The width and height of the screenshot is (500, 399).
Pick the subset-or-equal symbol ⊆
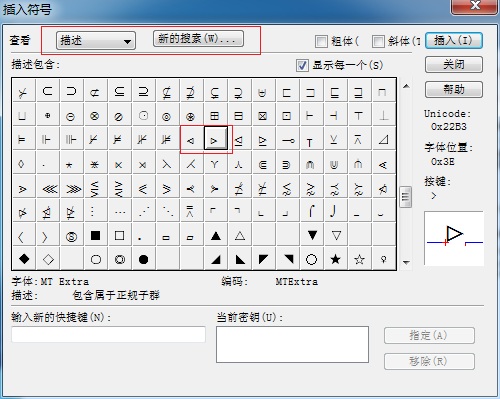point(120,91)
